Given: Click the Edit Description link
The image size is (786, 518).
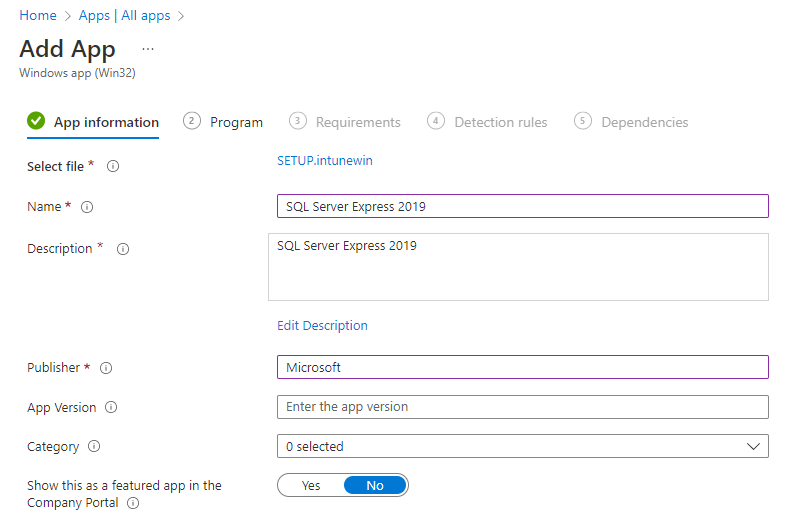Looking at the screenshot, I should click(322, 326).
